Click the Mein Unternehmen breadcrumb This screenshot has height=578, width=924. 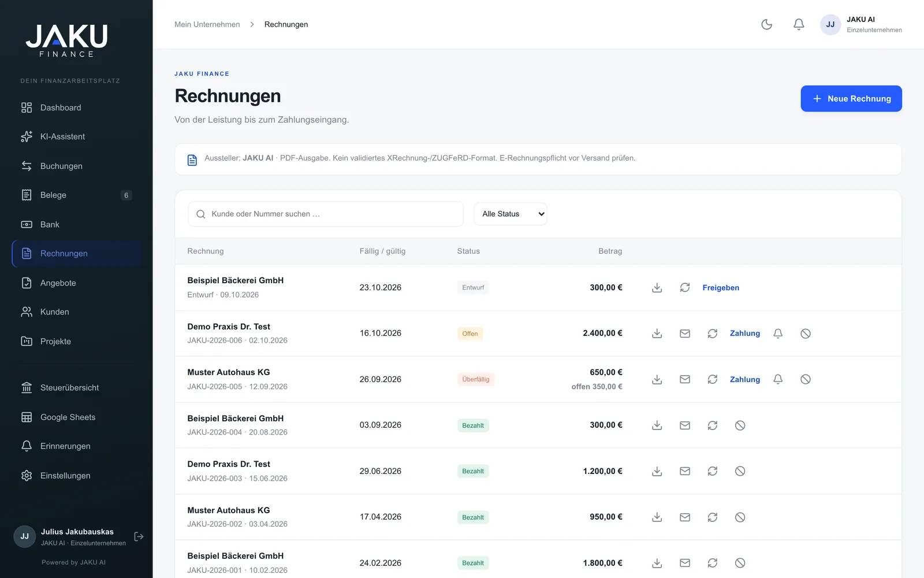coord(207,24)
